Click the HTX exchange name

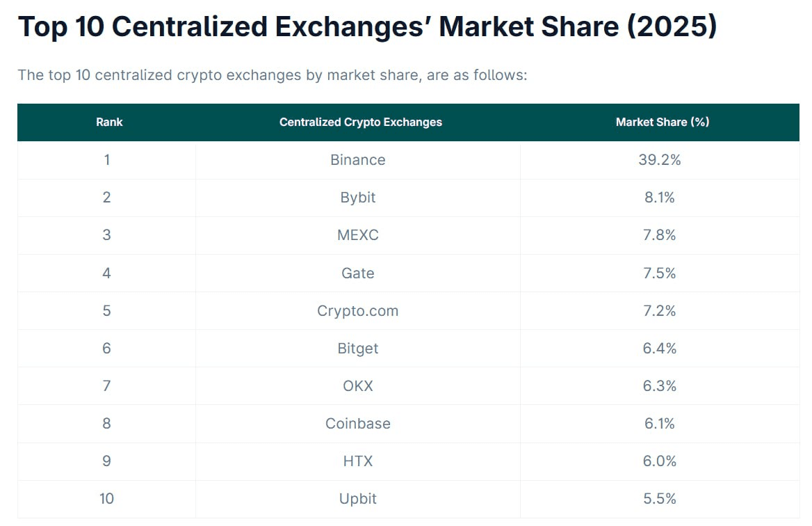tap(357, 461)
